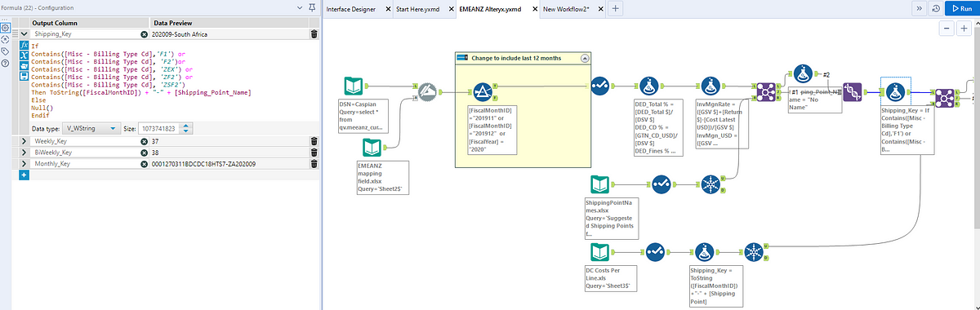980x310 pixels.
Task: Select the DC Costs Per Line Input tool
Action: (599, 252)
